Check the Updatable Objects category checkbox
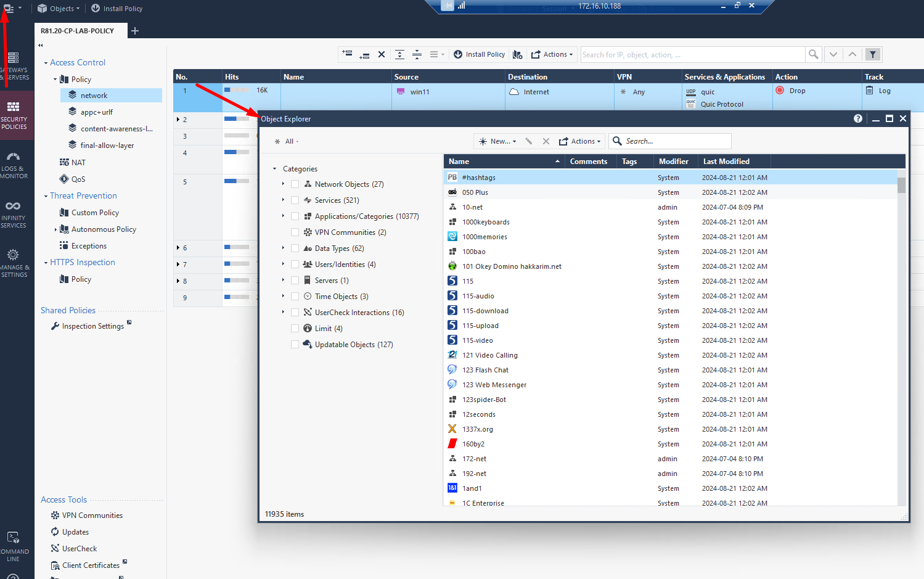This screenshot has height=579, width=924. tap(295, 345)
